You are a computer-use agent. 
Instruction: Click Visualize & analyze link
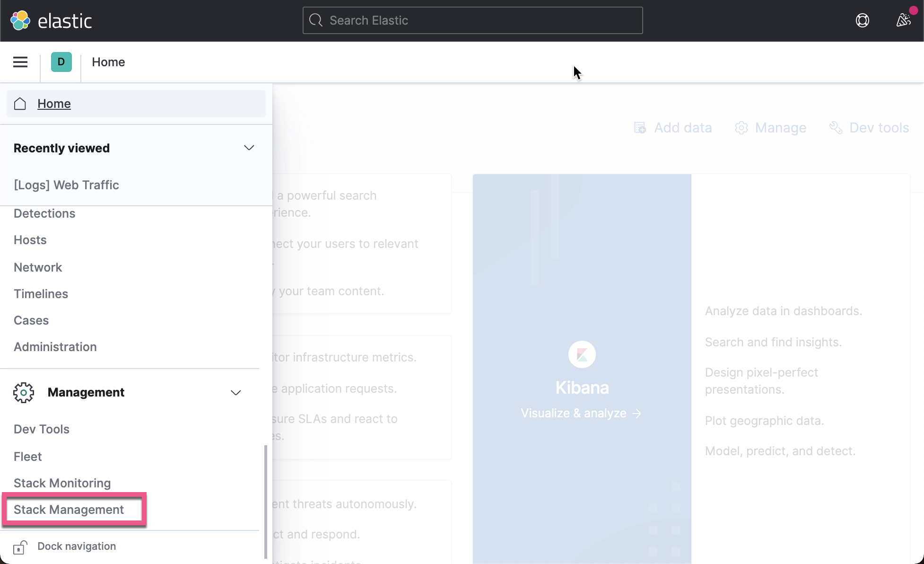pyautogui.click(x=581, y=413)
